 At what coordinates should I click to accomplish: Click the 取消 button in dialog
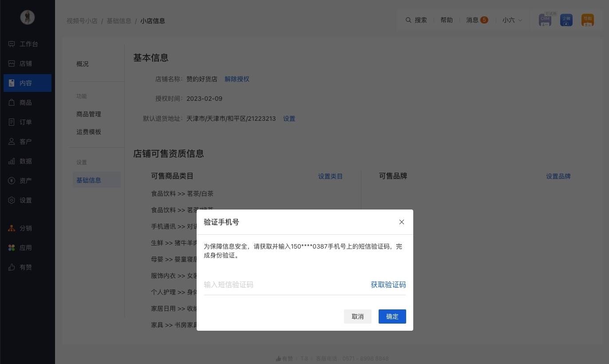click(x=358, y=317)
